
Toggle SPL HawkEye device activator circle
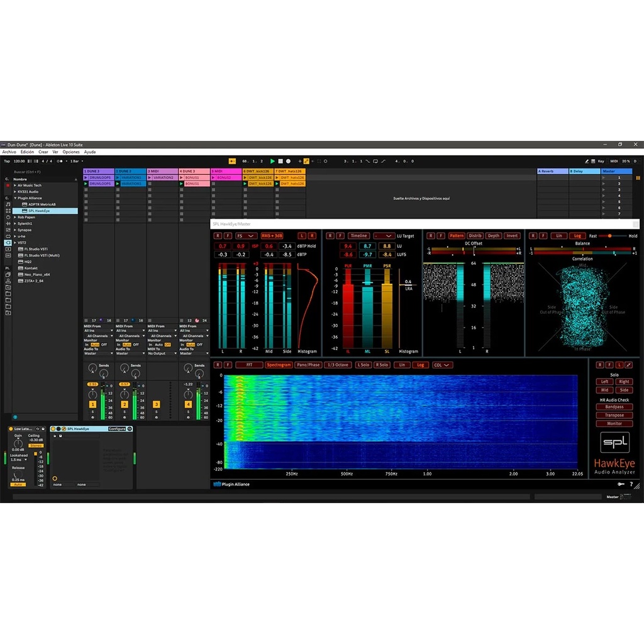(x=53, y=429)
